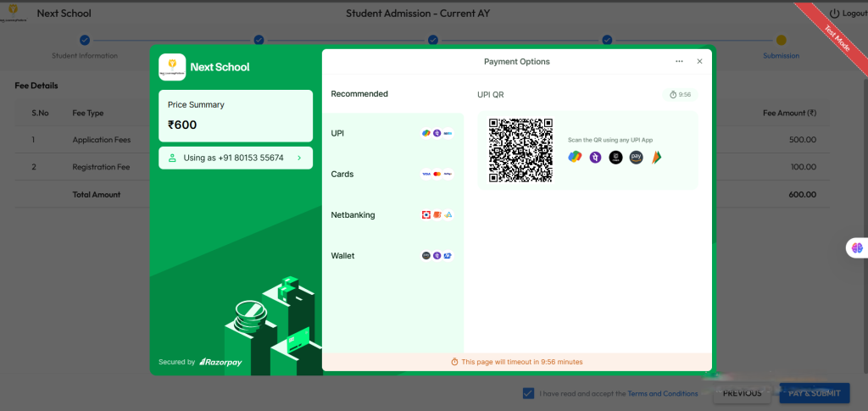
Task: Click the Recommended section heading
Action: (359, 93)
